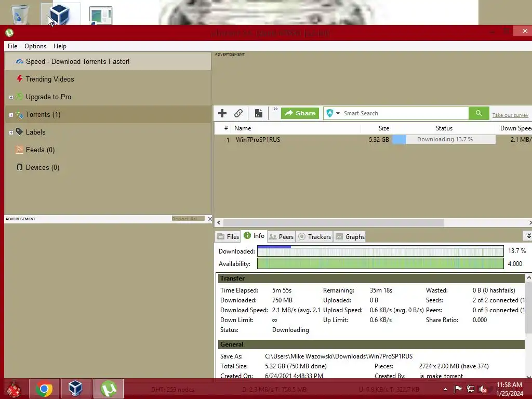Click the Speed gauge icon in sidebar

(19, 61)
